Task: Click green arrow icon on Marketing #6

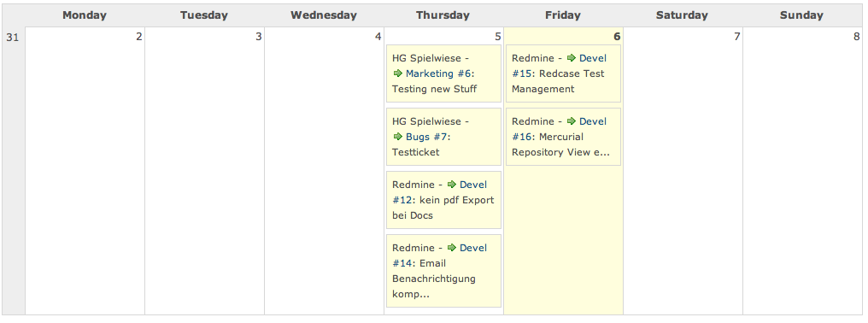Action: pyautogui.click(x=397, y=73)
